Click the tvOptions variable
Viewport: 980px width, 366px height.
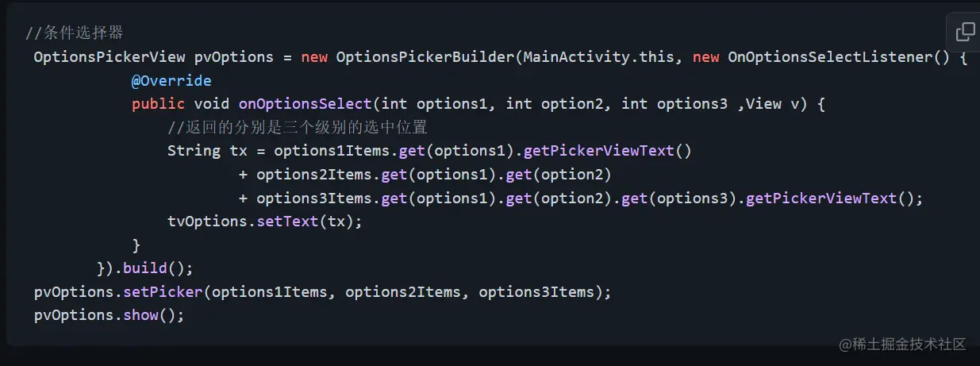(x=207, y=222)
